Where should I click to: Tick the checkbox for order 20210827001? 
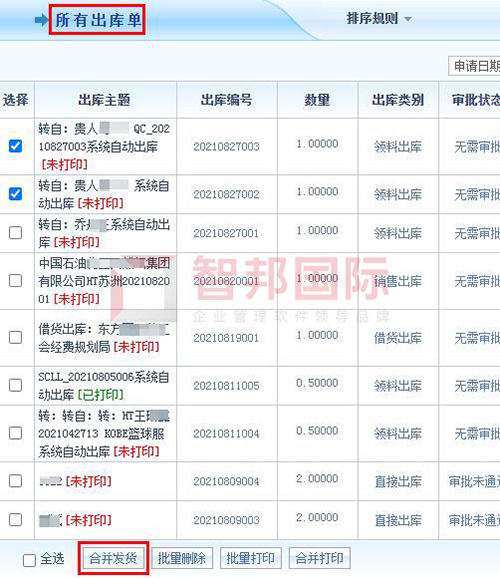pos(15,233)
